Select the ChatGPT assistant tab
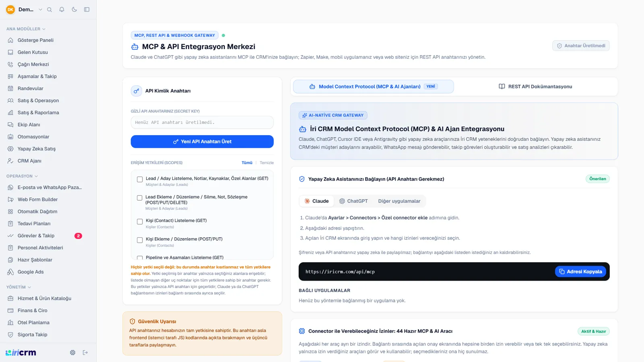 coord(353,201)
